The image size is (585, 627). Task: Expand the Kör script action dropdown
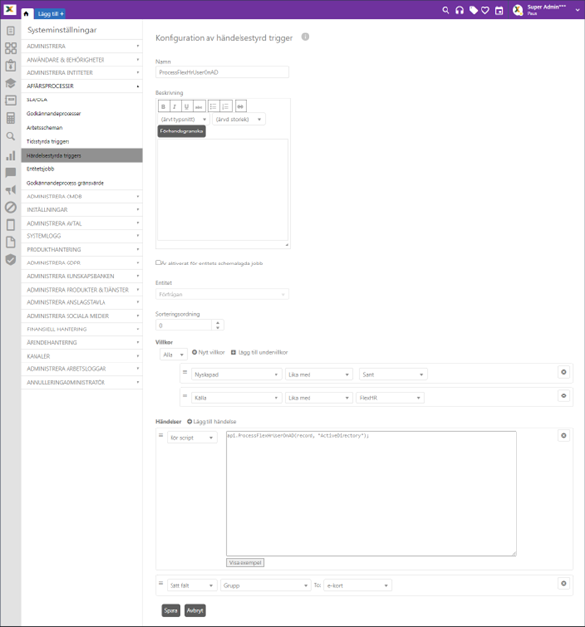point(192,437)
